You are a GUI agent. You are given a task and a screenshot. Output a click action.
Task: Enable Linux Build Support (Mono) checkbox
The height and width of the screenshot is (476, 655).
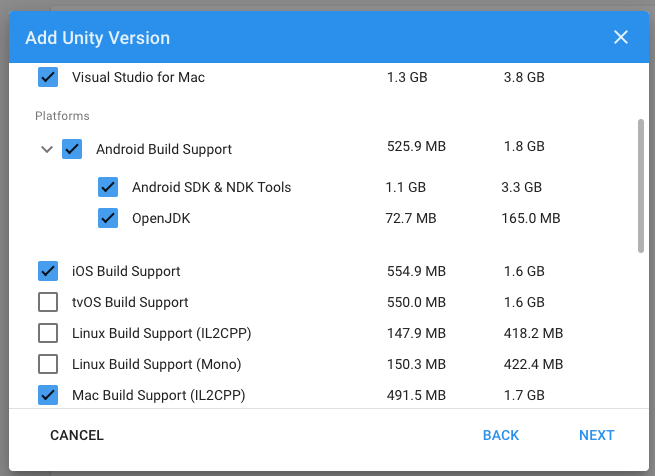[48, 364]
